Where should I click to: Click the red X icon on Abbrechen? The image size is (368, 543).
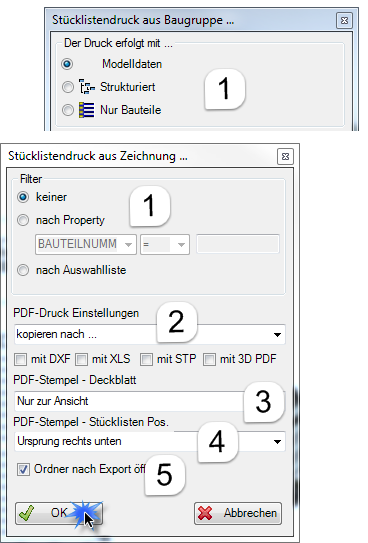(205, 513)
